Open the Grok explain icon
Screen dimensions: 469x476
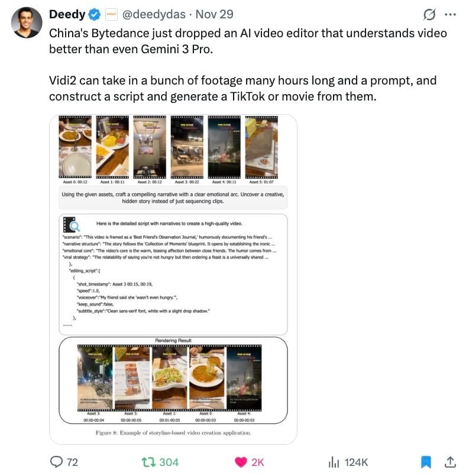coord(429,14)
